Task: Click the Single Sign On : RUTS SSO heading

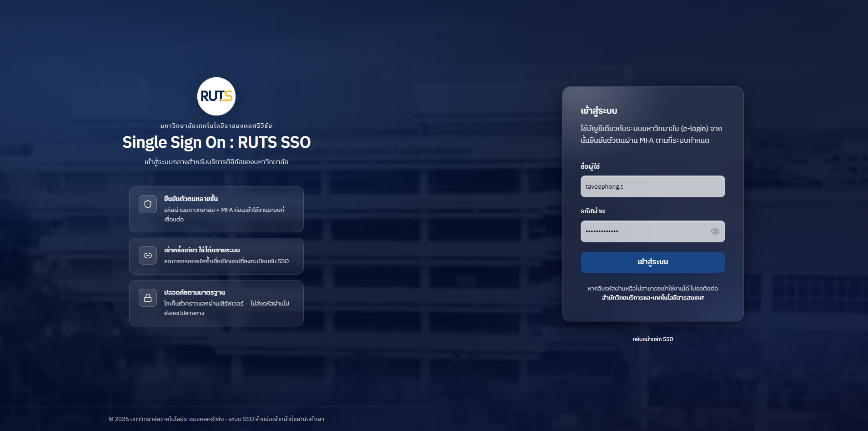Action: (x=216, y=143)
